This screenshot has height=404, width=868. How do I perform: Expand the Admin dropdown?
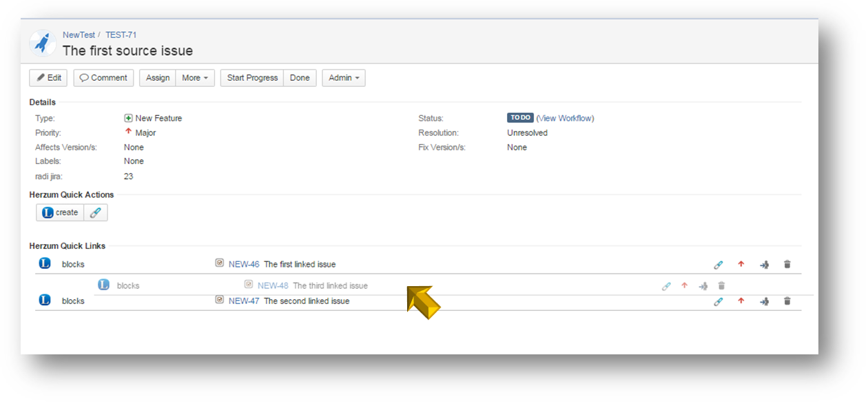pyautogui.click(x=343, y=78)
